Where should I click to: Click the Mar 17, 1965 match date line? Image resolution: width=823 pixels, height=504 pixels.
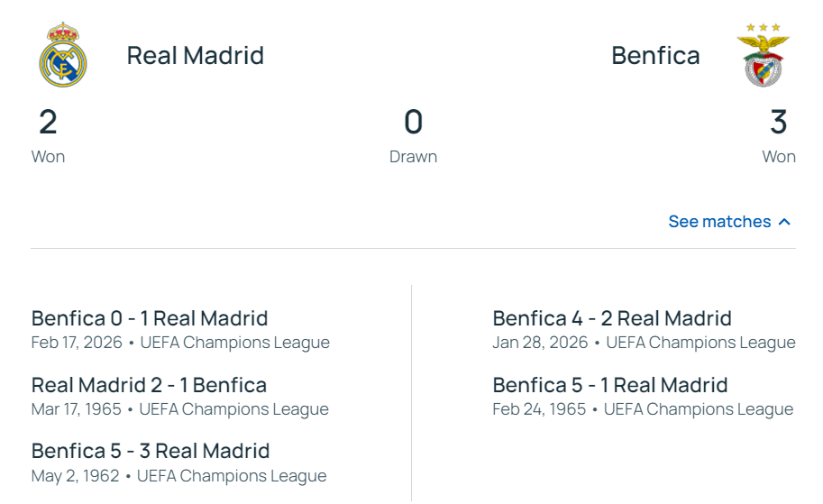(179, 409)
